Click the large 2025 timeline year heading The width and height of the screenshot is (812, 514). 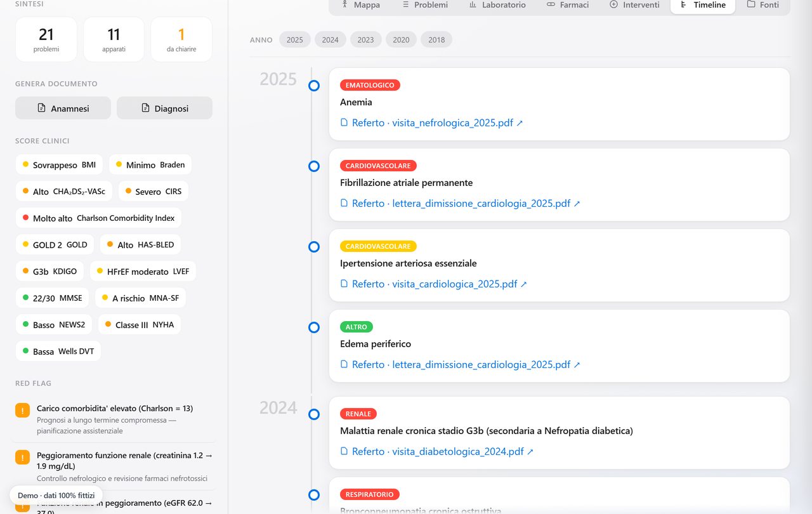pyautogui.click(x=278, y=79)
